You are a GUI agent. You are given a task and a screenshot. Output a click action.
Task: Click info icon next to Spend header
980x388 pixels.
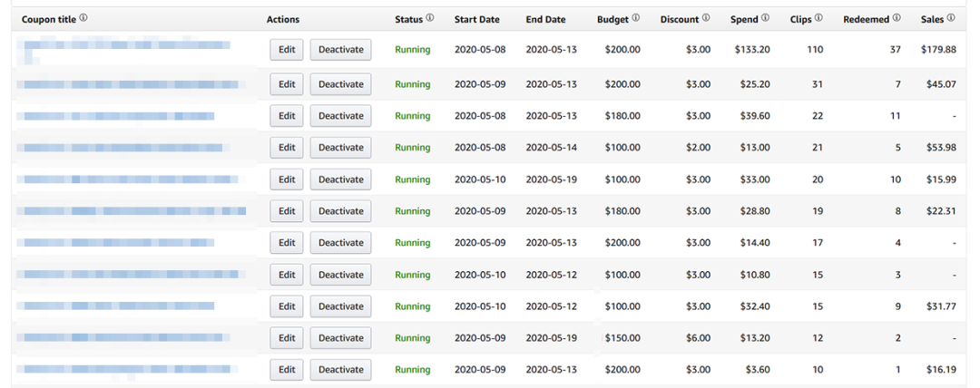click(x=766, y=18)
